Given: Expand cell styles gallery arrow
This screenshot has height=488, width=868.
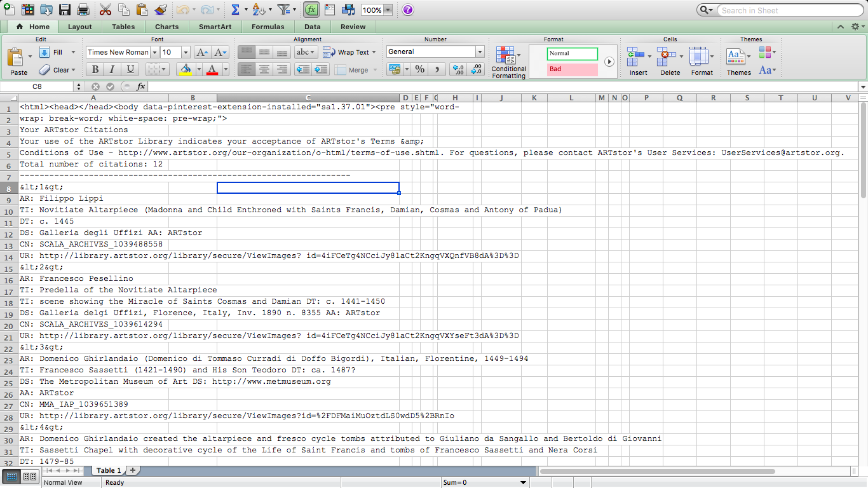Looking at the screenshot, I should tap(609, 62).
